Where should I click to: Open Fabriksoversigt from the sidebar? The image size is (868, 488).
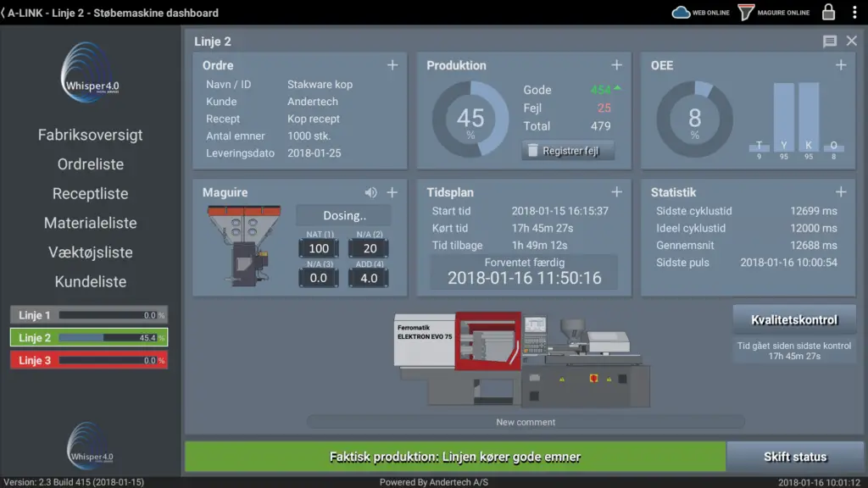[91, 135]
